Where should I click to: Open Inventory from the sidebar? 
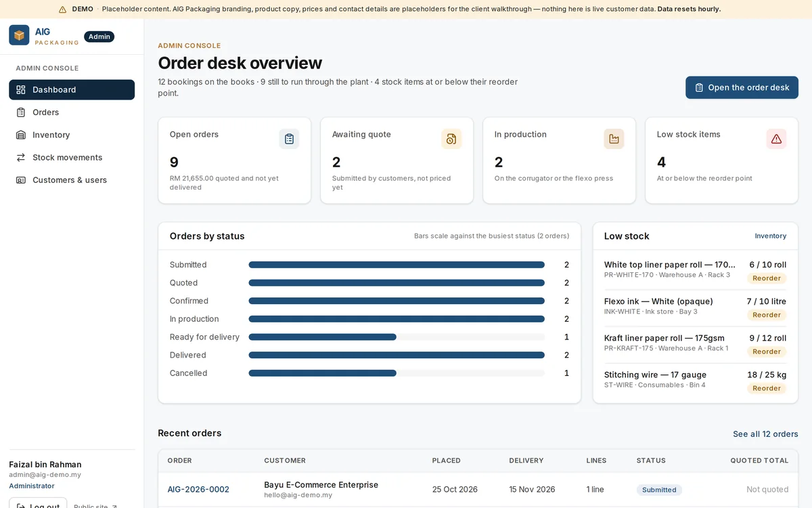point(72,135)
